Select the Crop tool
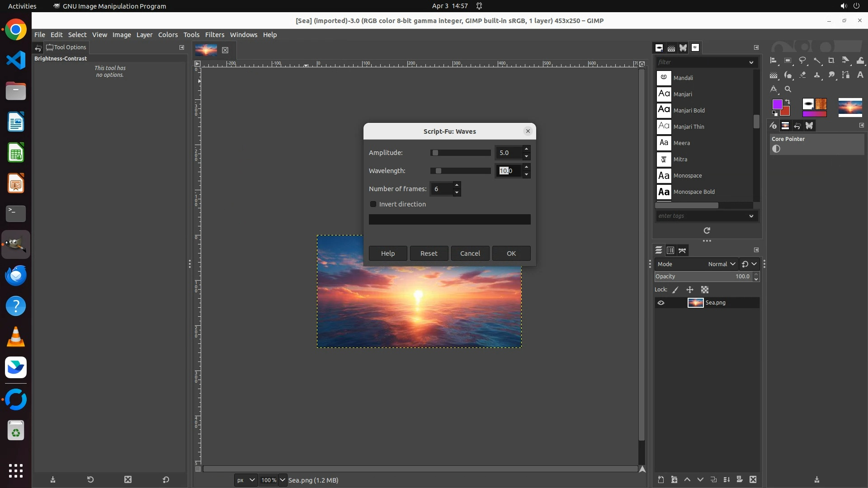This screenshot has width=868, height=488. (831, 61)
